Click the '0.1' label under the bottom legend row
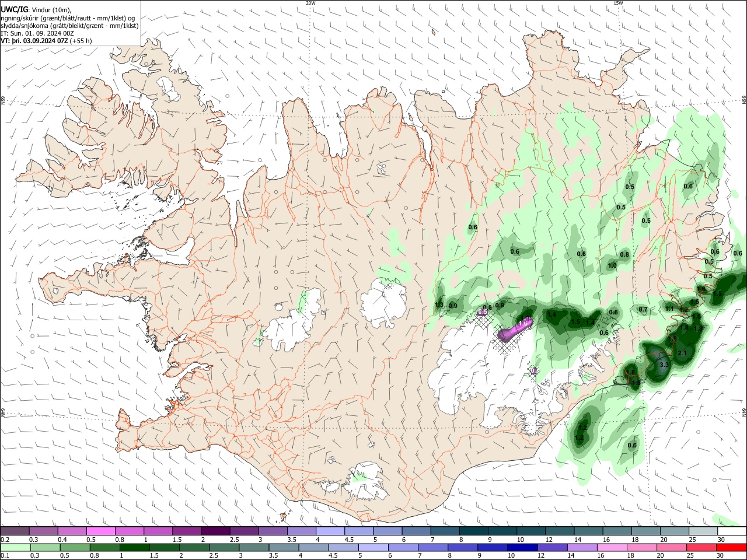This screenshot has width=747, height=560. click(5, 555)
